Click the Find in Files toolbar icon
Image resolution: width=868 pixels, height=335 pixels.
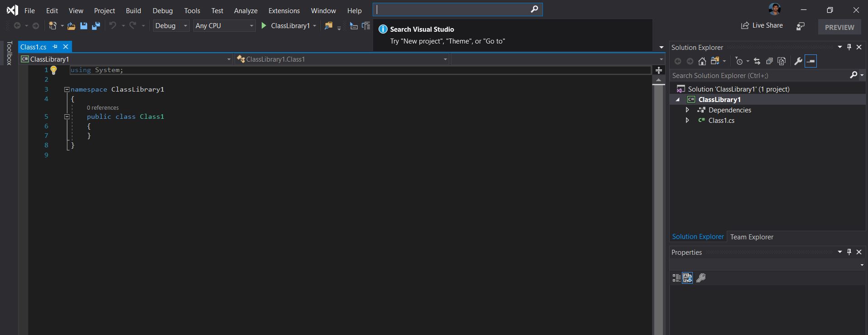[329, 26]
